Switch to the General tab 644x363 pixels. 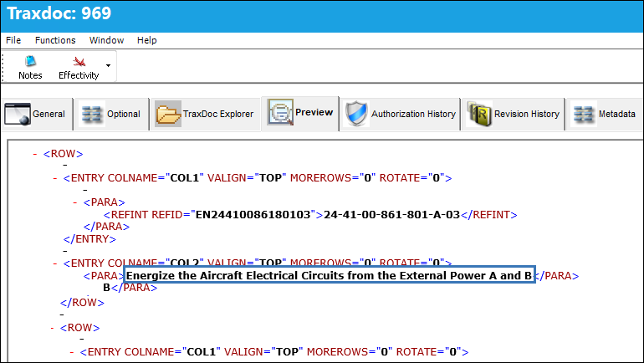(37, 114)
